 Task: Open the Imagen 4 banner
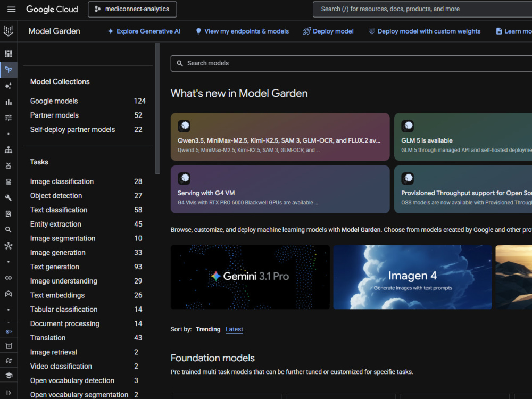[413, 277]
